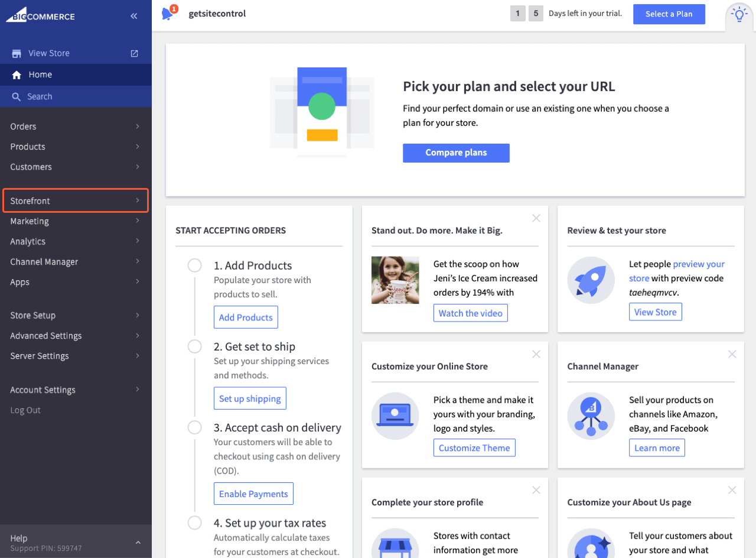Click the laptop icon in Customize your Online Store
This screenshot has height=558, width=756.
pos(395,416)
